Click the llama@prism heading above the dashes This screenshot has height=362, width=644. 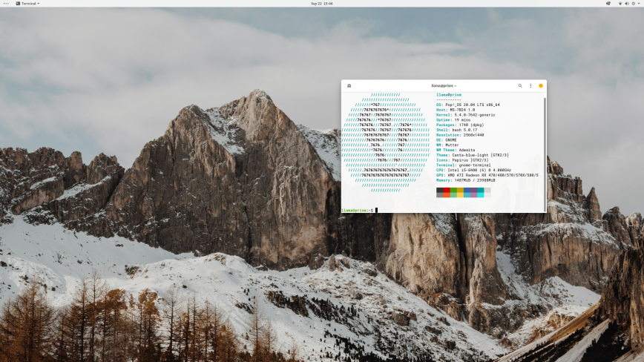448,95
